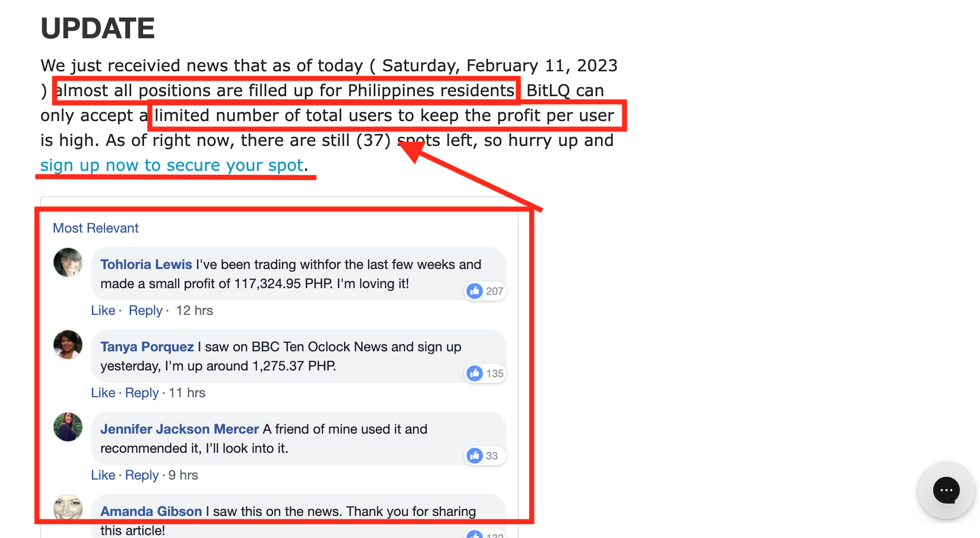Open the chat bubble messenger icon

click(946, 490)
